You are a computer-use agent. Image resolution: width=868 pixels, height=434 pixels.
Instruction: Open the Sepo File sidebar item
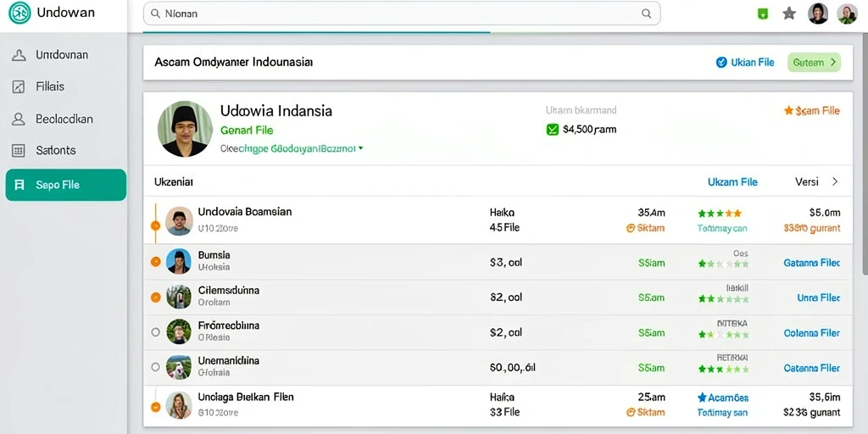(66, 185)
